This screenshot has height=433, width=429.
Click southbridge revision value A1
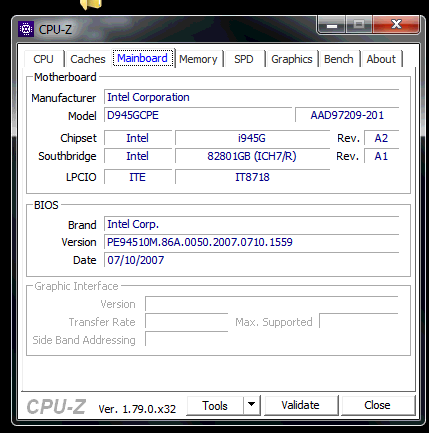click(x=381, y=156)
